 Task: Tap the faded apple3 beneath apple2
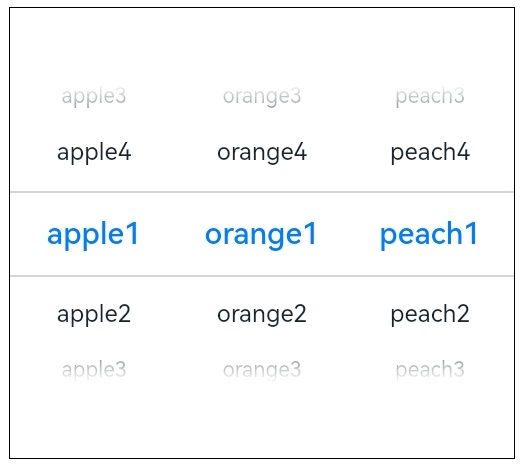pyautogui.click(x=94, y=370)
